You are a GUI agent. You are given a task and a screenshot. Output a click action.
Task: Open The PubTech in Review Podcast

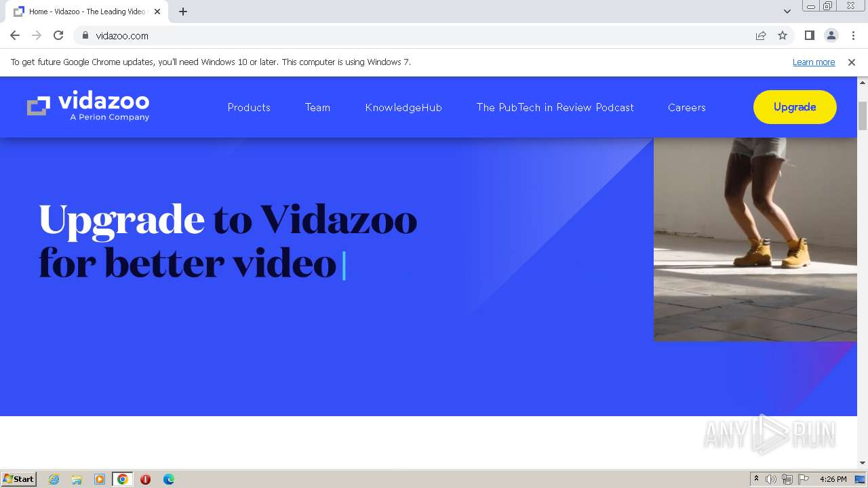(555, 107)
